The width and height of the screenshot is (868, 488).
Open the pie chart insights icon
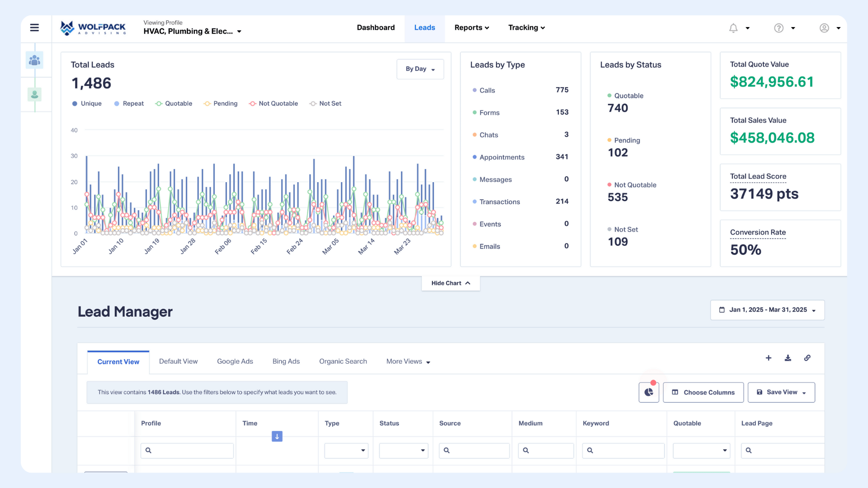tap(649, 392)
